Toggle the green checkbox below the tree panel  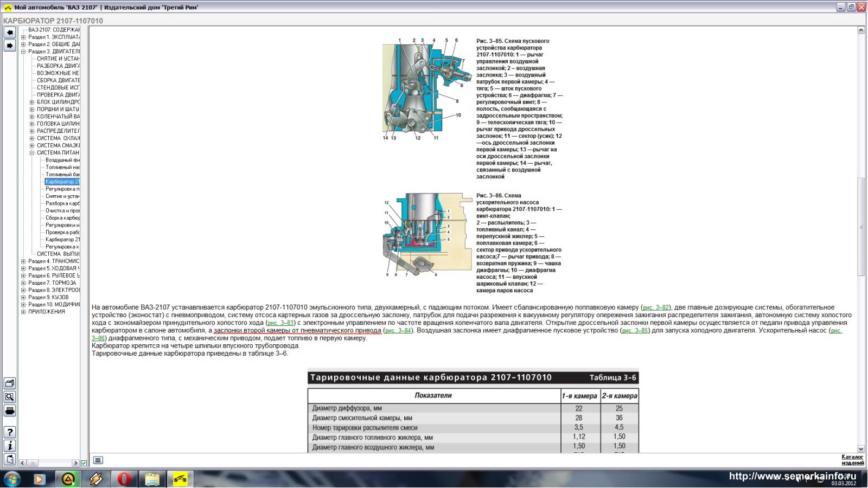click(x=84, y=463)
